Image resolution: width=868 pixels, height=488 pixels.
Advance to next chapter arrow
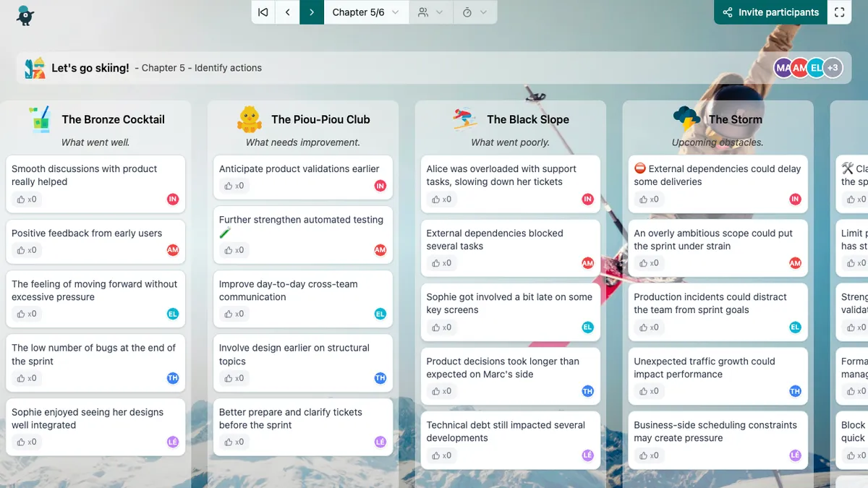point(312,12)
